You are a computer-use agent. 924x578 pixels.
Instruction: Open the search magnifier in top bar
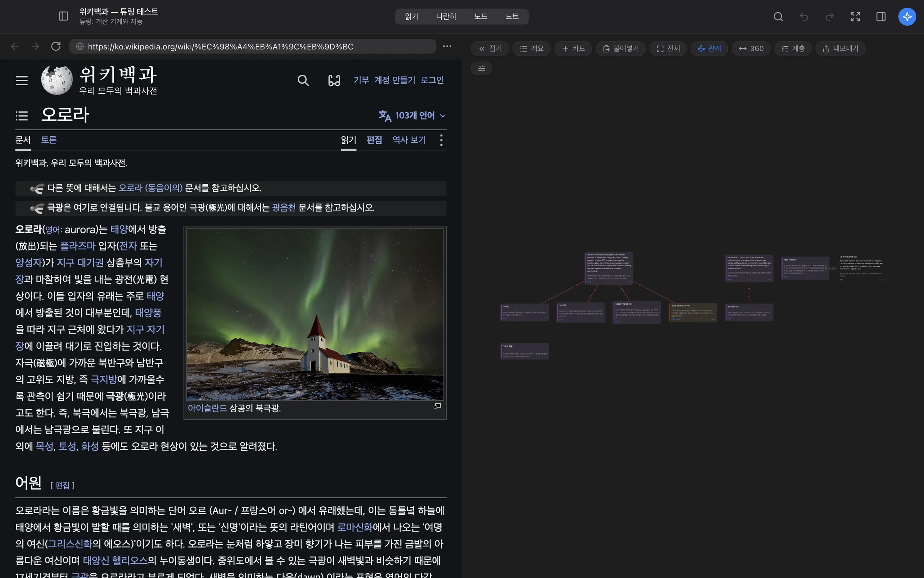point(778,17)
